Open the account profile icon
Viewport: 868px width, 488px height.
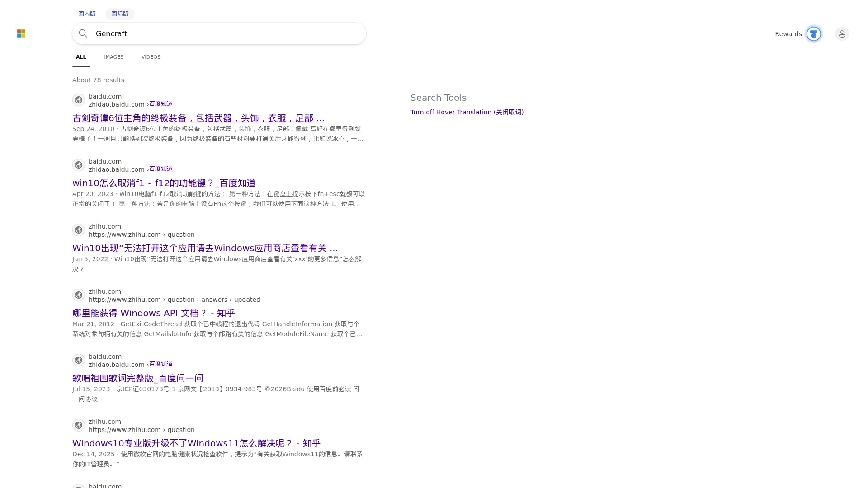[842, 34]
